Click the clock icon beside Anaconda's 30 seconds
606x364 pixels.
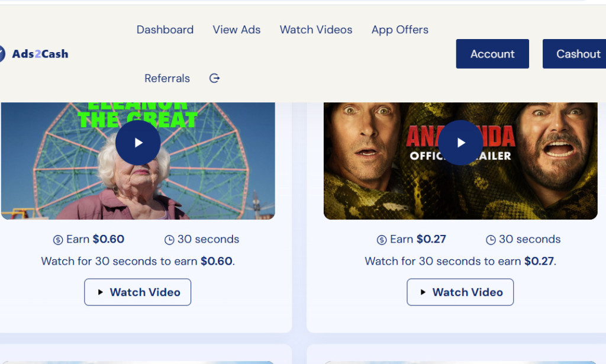coord(489,239)
